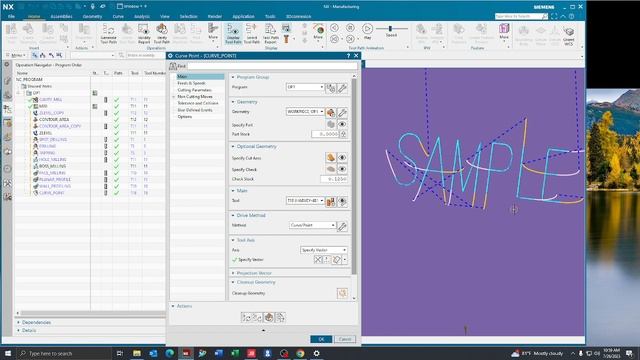This screenshot has width=640, height=360.
Task: Open the Tool selection dropdown
Action: pos(305,201)
